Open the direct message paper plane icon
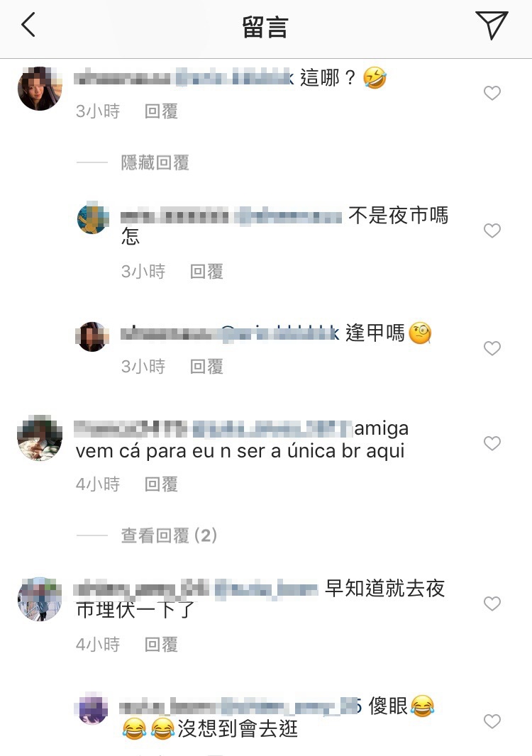This screenshot has height=756, width=532. tap(492, 25)
